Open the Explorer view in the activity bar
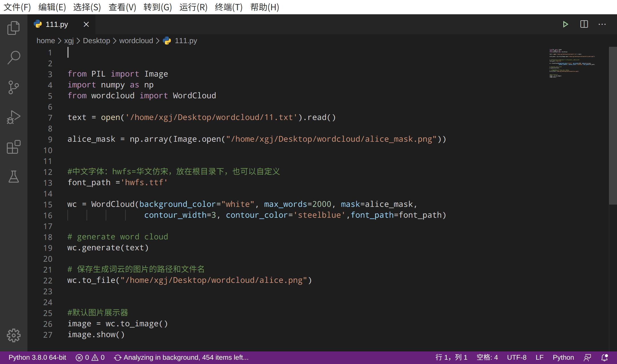The width and height of the screenshot is (617, 364). tap(13, 28)
